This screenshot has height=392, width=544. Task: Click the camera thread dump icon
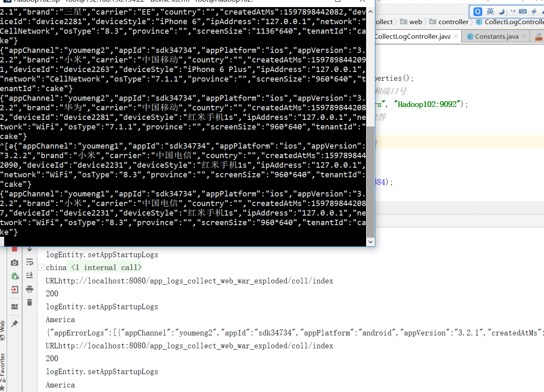[15, 263]
